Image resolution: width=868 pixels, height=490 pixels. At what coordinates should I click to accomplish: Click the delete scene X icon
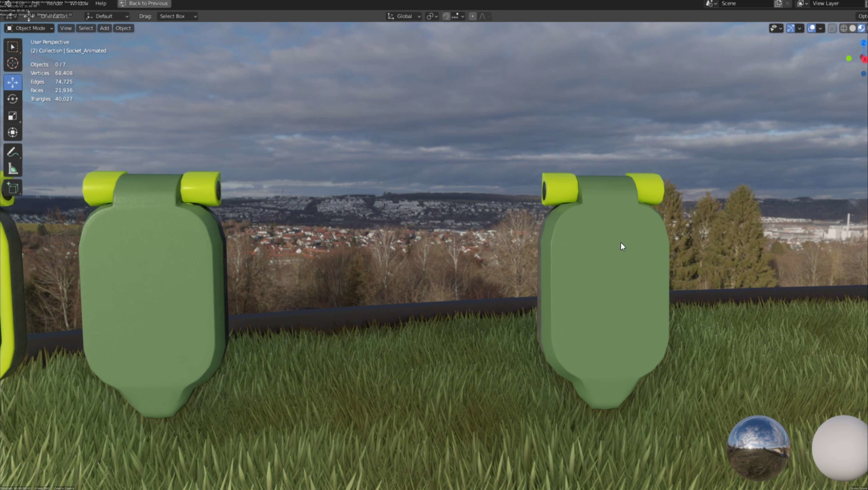[787, 3]
